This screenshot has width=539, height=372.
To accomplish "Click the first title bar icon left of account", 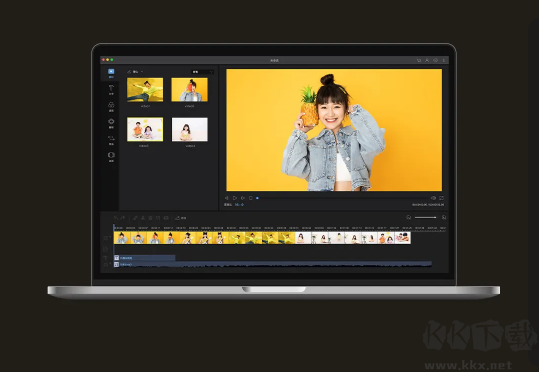I will (419, 60).
